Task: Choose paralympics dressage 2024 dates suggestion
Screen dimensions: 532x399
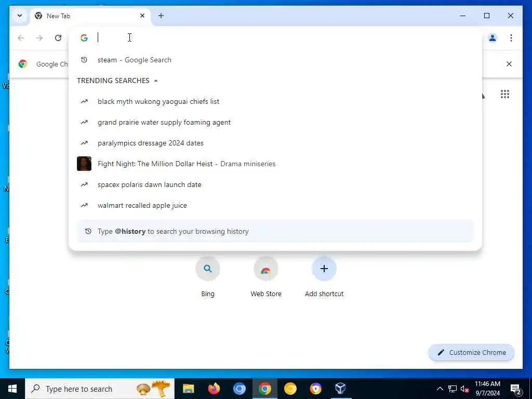Action: (x=275, y=143)
